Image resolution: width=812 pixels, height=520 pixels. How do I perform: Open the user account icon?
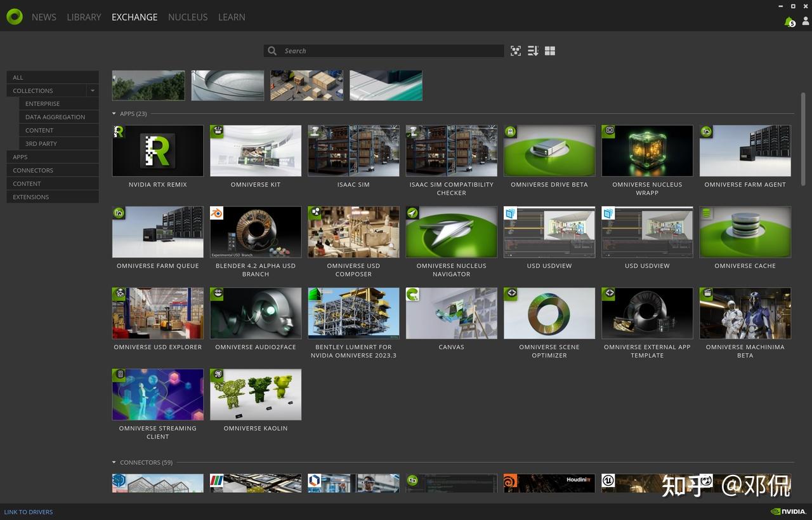click(806, 22)
